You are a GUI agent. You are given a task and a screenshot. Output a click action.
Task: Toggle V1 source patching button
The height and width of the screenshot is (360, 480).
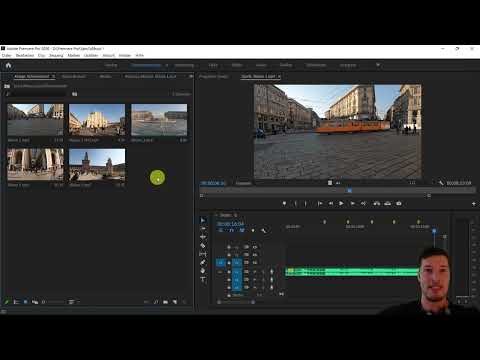click(x=221, y=263)
